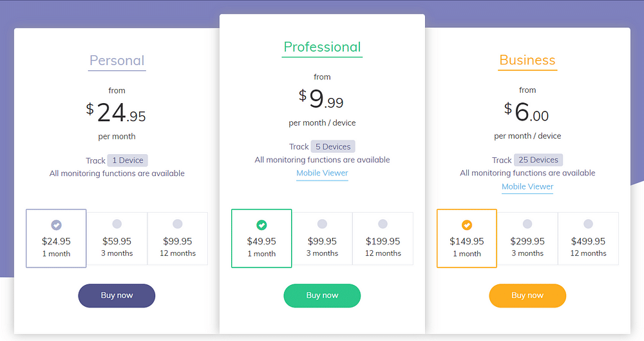Image resolution: width=644 pixels, height=341 pixels.
Task: Click the green Buy now button for Professional
Action: click(322, 295)
